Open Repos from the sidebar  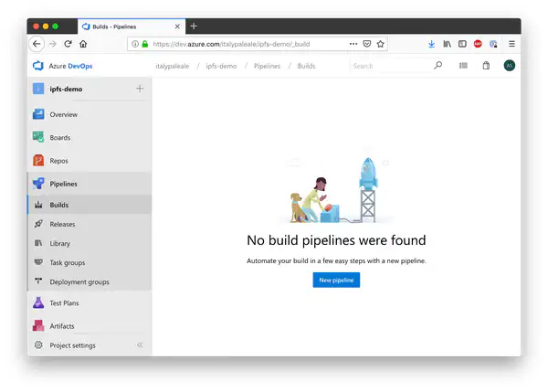58,161
